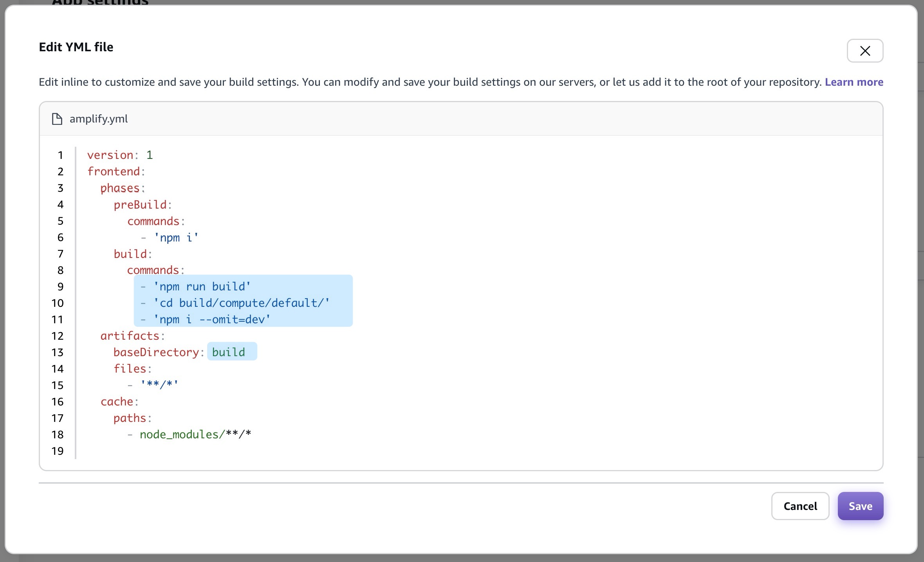Click the '**/*' files pattern
This screenshot has width=924, height=562.
tap(159, 385)
